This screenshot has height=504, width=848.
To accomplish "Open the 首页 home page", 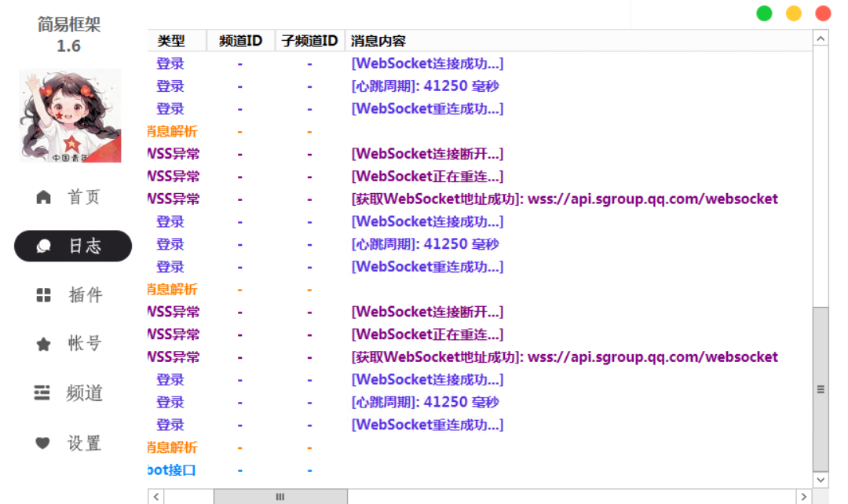I will tap(84, 197).
